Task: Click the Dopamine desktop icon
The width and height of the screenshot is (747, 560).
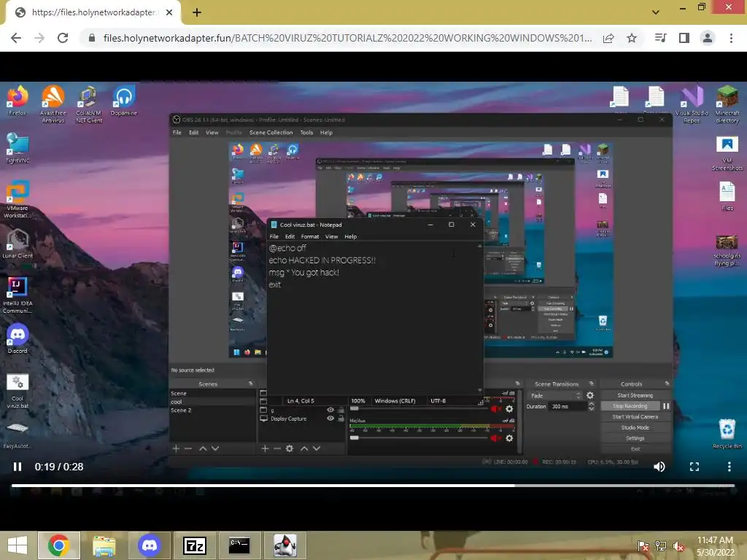Action: tap(124, 101)
